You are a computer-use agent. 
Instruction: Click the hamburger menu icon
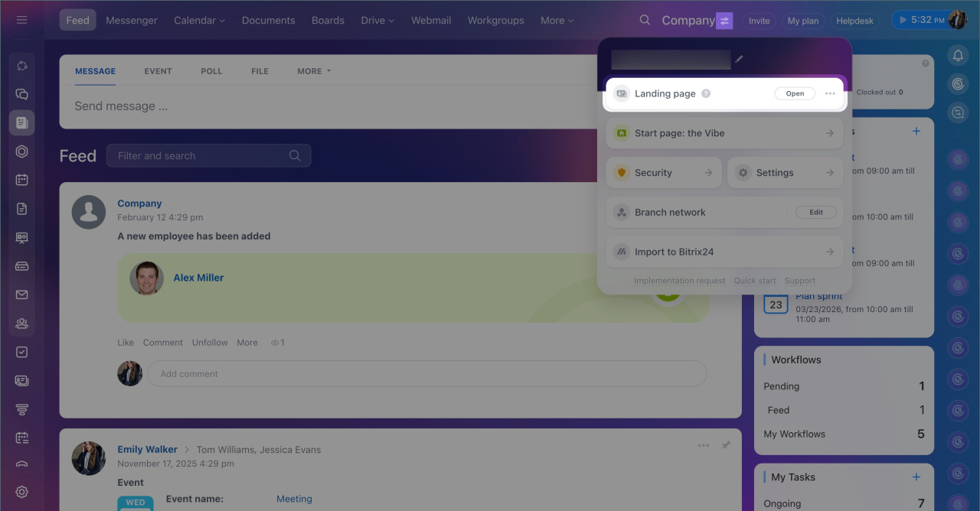click(x=21, y=20)
